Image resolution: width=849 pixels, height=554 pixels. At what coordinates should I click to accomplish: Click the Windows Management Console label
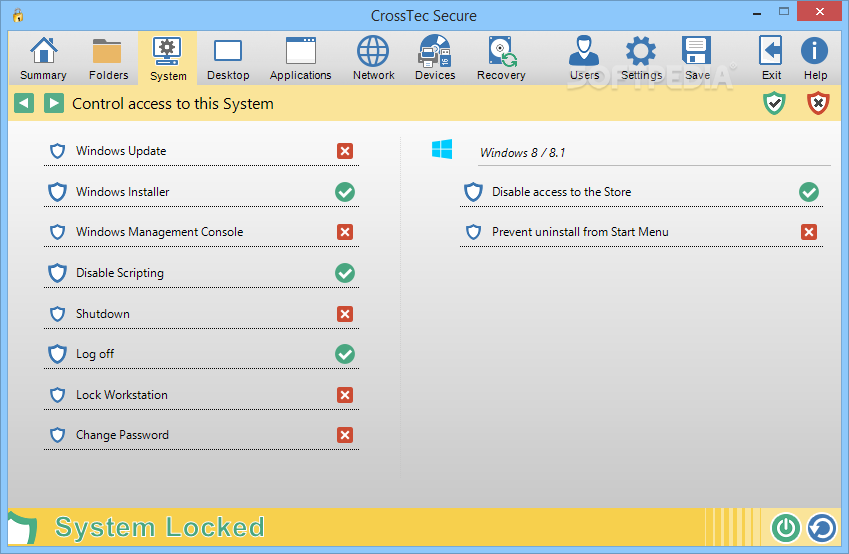coord(159,232)
